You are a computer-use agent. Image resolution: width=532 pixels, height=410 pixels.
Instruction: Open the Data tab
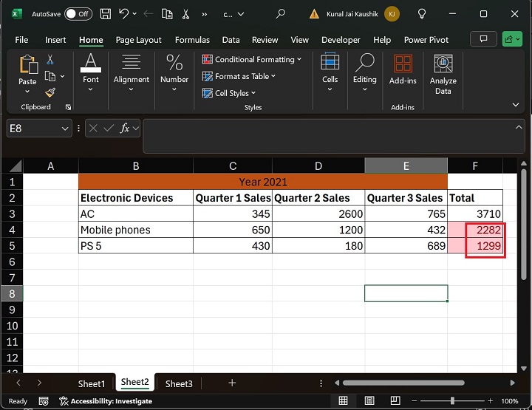231,40
